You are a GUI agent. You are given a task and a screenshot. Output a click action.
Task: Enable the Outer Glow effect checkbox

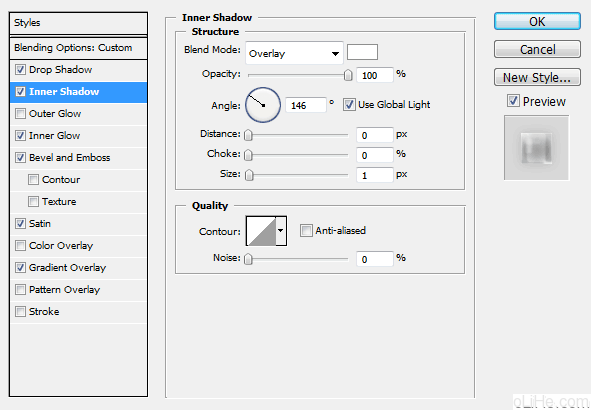pos(20,113)
